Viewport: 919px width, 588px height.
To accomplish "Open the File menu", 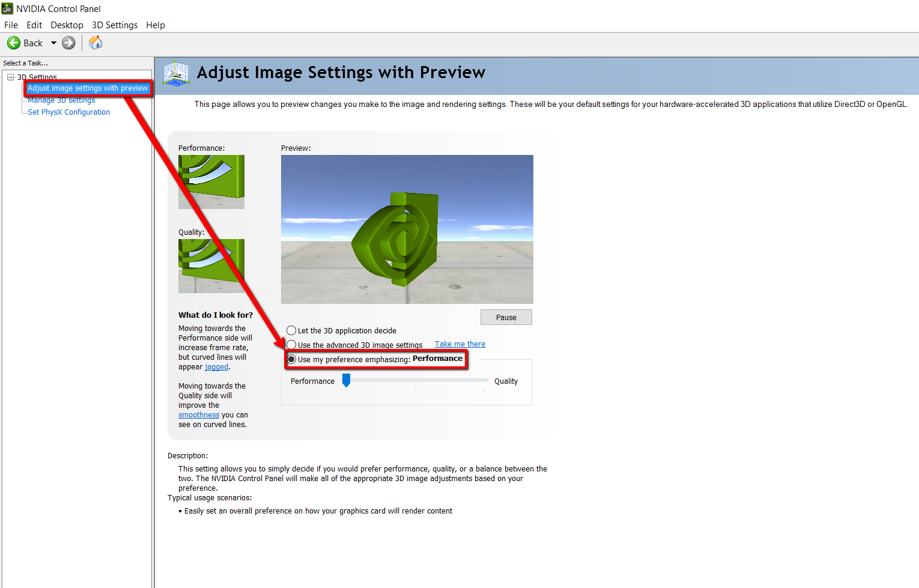I will pos(11,25).
